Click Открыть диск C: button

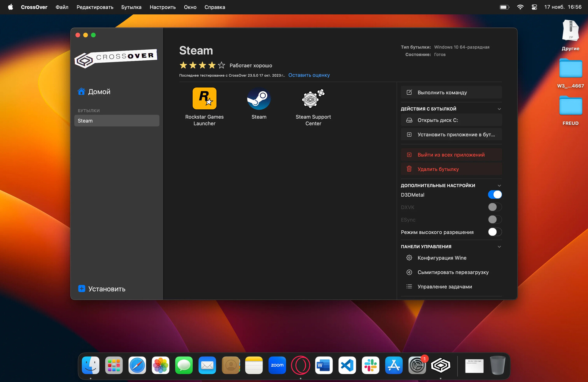[451, 120]
